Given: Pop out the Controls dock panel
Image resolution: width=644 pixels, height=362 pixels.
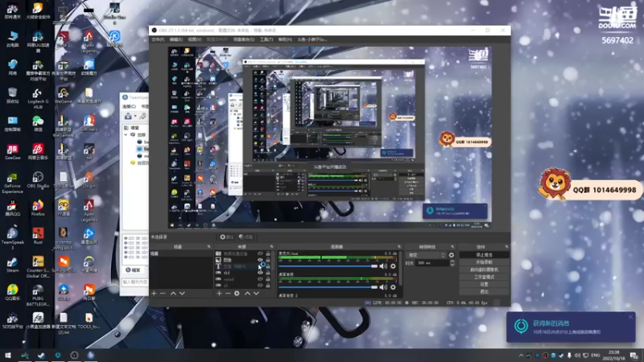Looking at the screenshot, I should tap(506, 247).
